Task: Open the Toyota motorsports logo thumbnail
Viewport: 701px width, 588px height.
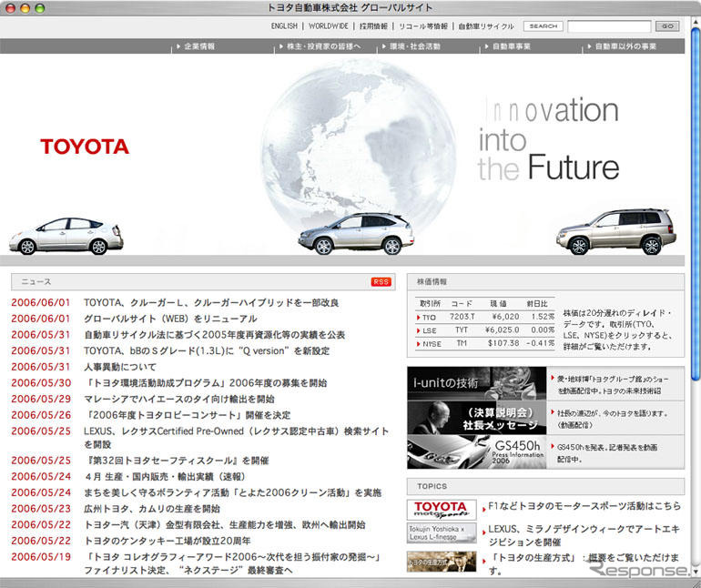Action: (442, 511)
